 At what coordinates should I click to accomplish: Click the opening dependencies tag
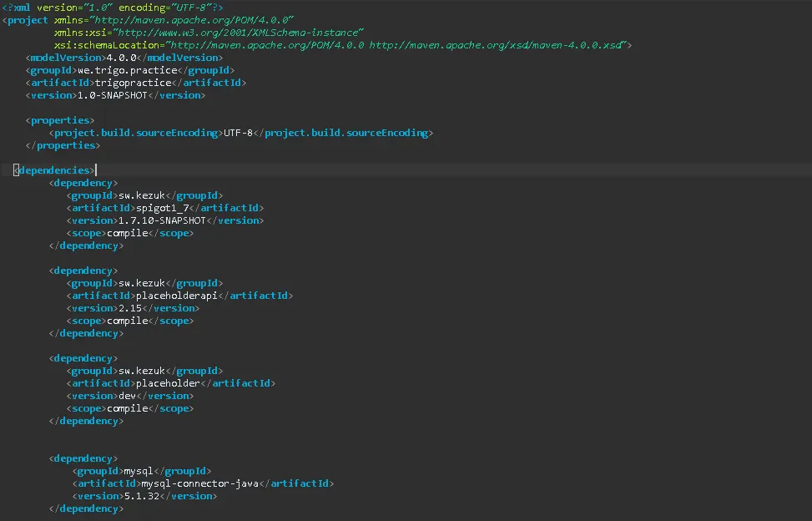tap(55, 170)
